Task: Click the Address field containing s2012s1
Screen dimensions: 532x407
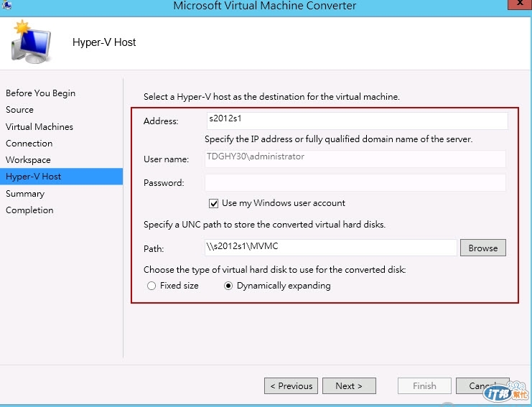Action: (x=358, y=121)
